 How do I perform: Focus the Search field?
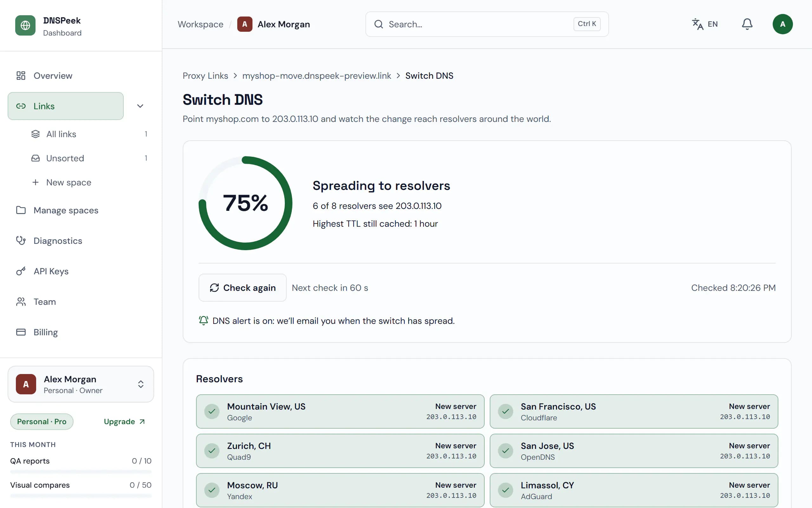(487, 24)
